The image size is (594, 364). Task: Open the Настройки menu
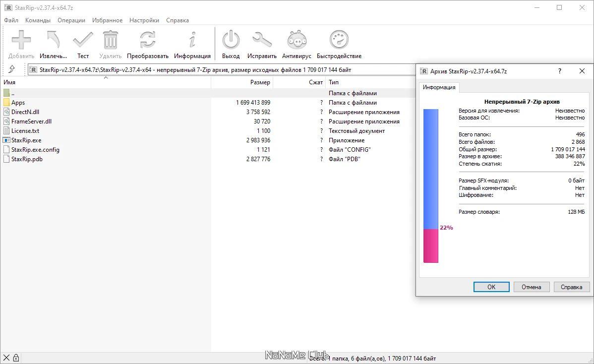[x=144, y=20]
